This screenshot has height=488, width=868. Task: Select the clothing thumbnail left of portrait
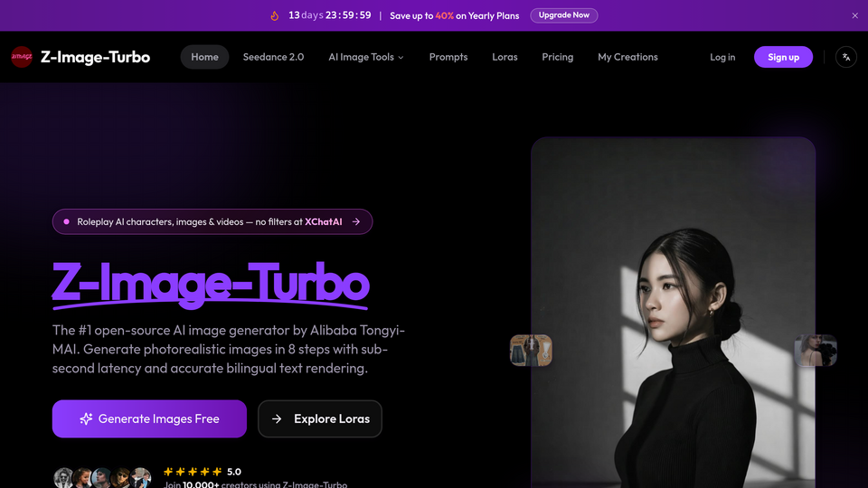coord(531,351)
